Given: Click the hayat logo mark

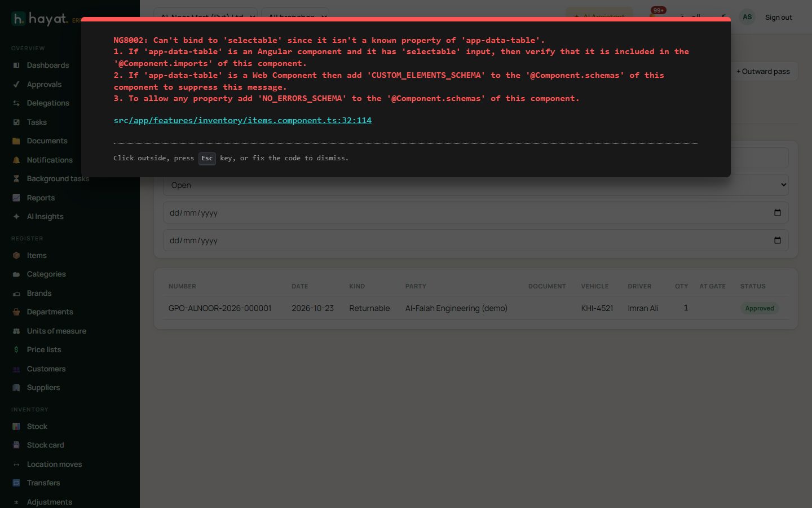Looking at the screenshot, I should click(x=18, y=19).
